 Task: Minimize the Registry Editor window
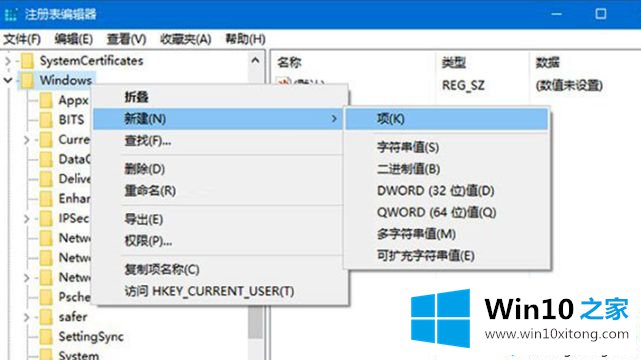pos(556,14)
